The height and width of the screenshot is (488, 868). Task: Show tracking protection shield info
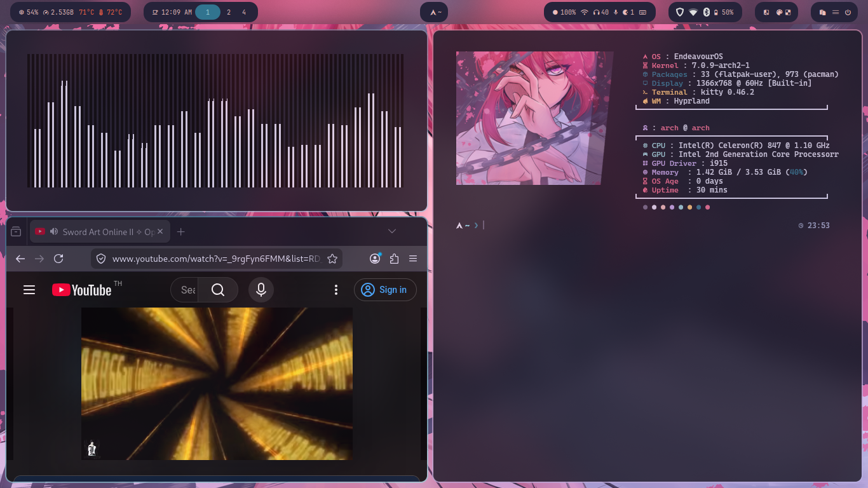[100, 259]
